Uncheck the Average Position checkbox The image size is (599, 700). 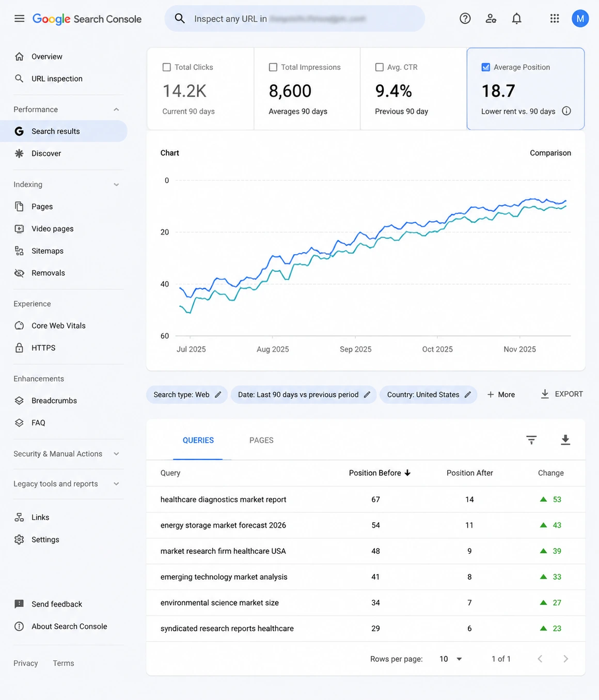point(486,67)
